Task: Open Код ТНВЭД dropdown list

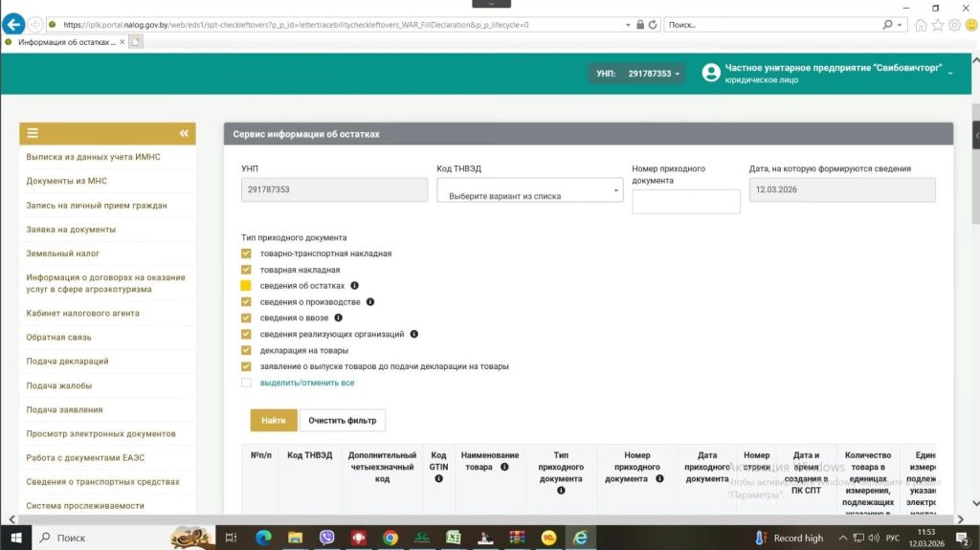Action: (x=529, y=190)
